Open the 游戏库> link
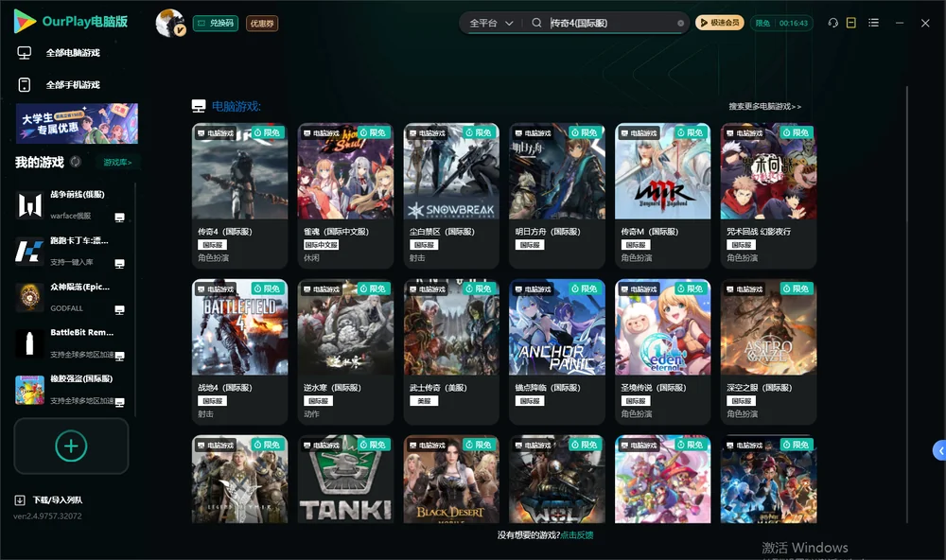Image resolution: width=946 pixels, height=560 pixels. 117,163
